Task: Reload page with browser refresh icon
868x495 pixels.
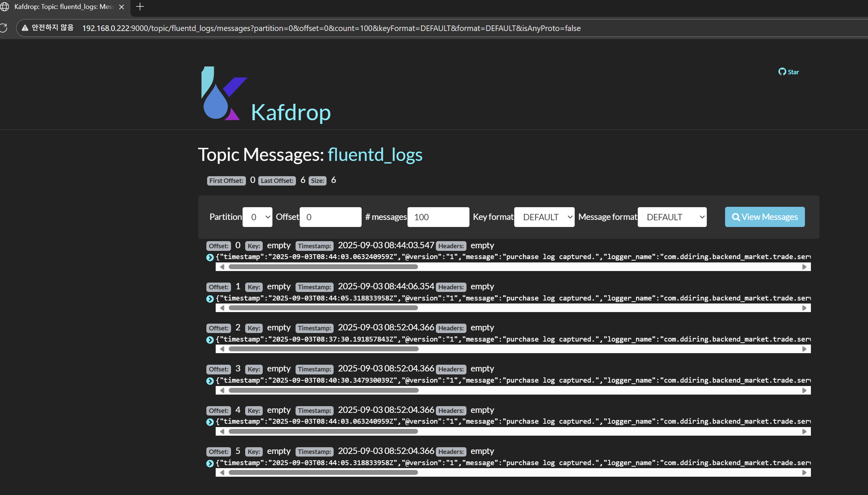Action: (3, 28)
